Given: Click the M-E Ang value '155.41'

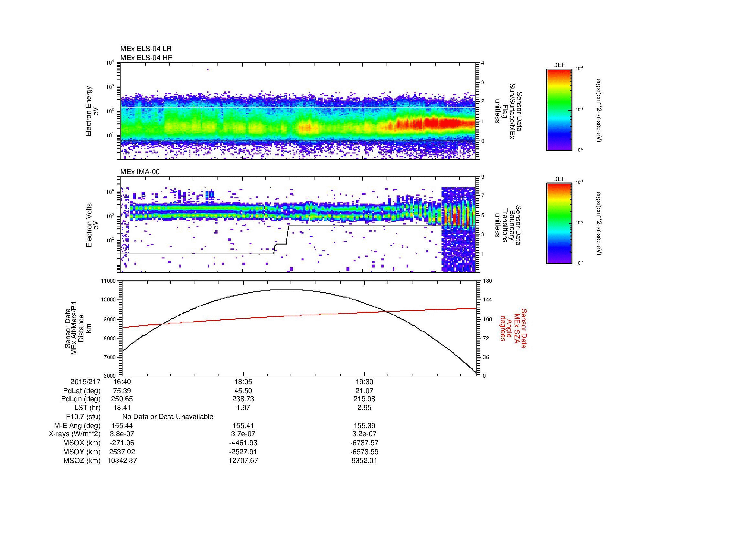Looking at the screenshot, I should 243,425.
